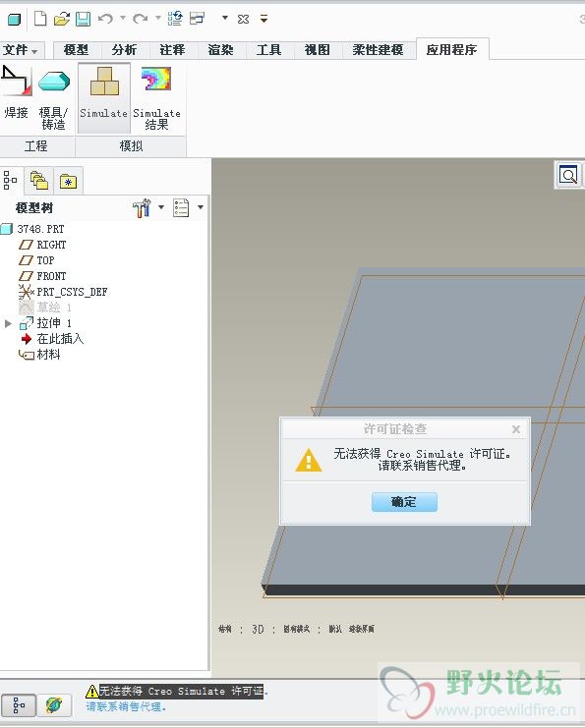This screenshot has width=585, height=728.
Task: Show the Favorites navigator tab
Action: pyautogui.click(x=68, y=181)
